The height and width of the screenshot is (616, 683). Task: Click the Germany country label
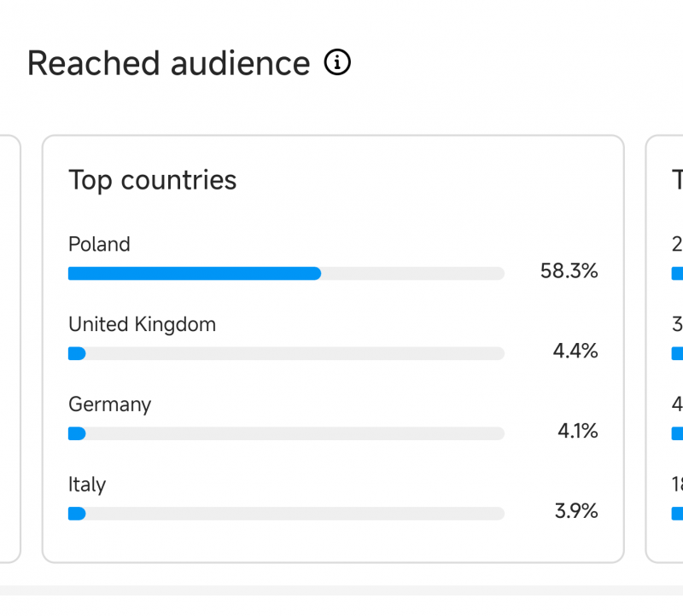click(109, 404)
